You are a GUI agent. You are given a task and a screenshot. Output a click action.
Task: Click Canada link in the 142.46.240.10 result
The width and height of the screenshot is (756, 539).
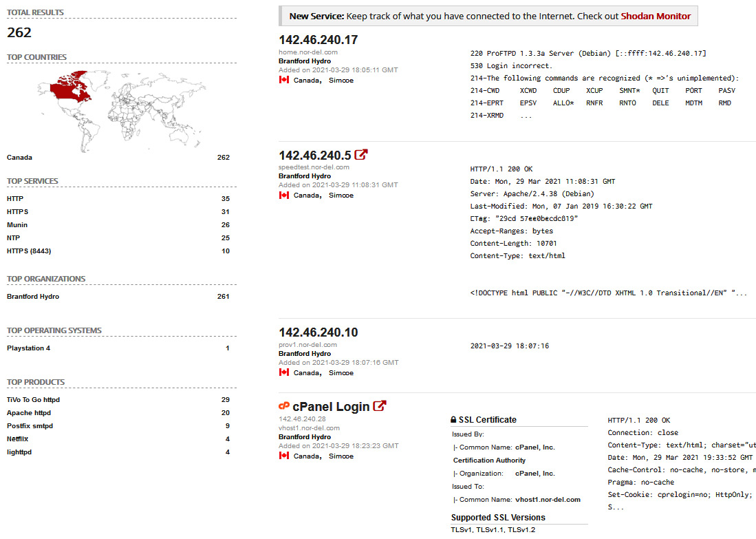point(306,372)
